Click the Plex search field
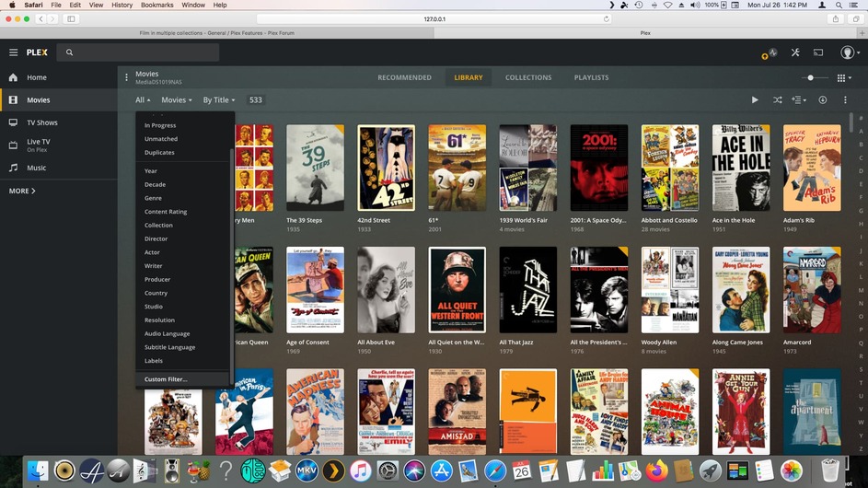Screen dimensions: 868x488 [138, 52]
